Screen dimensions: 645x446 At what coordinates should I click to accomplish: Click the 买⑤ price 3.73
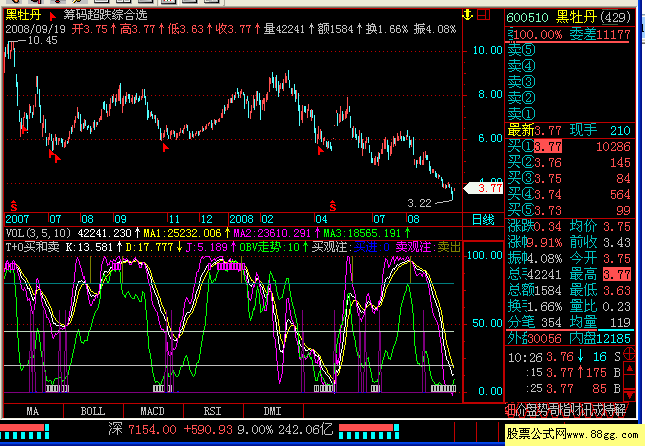pos(548,210)
